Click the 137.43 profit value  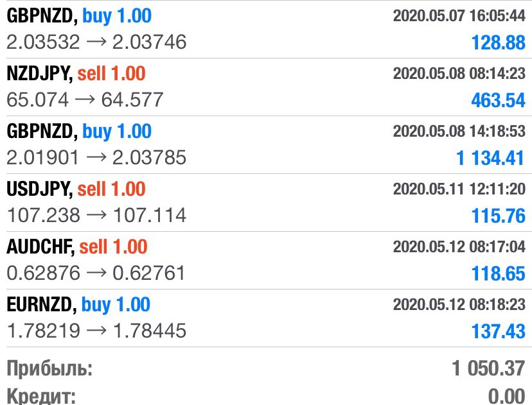point(498,331)
